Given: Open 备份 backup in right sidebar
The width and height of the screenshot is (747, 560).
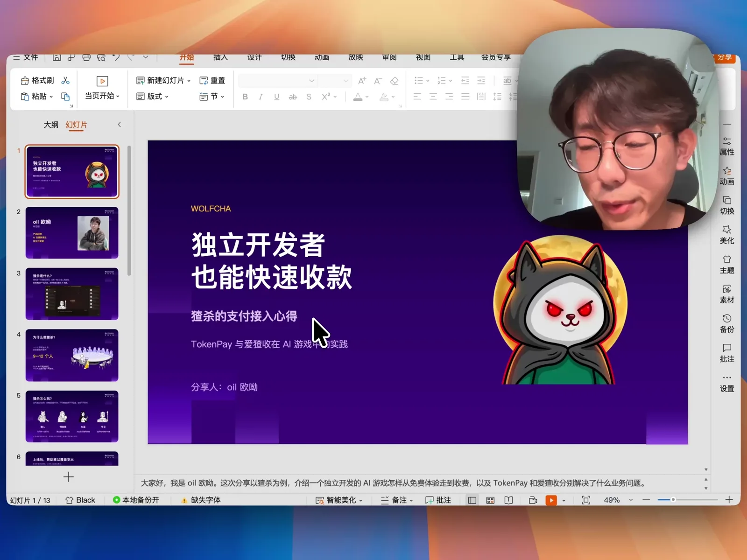Looking at the screenshot, I should [x=727, y=324].
